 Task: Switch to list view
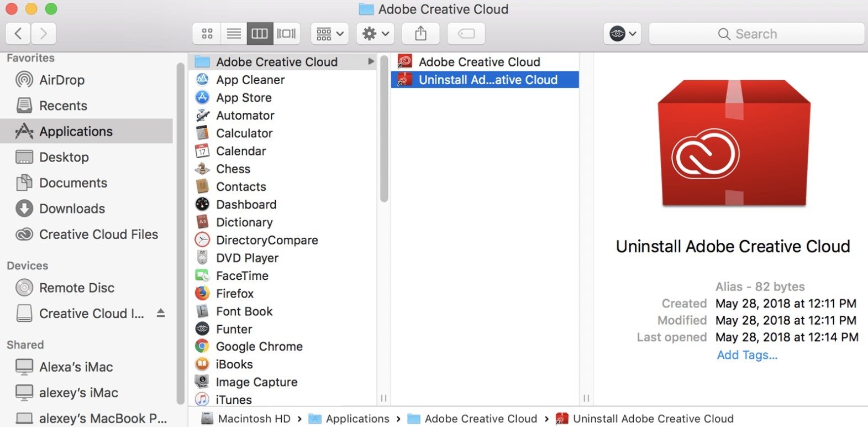pos(234,34)
